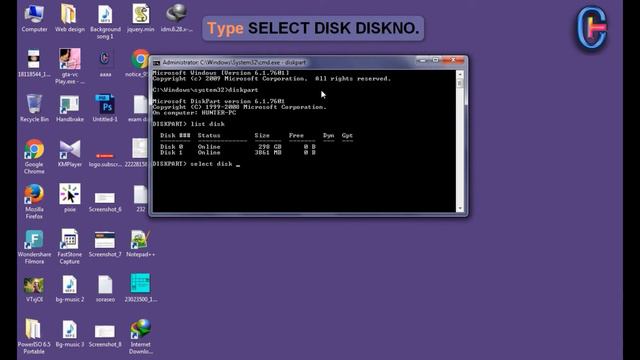Close the diskpart command window
640x360 pixels.
(453, 60)
